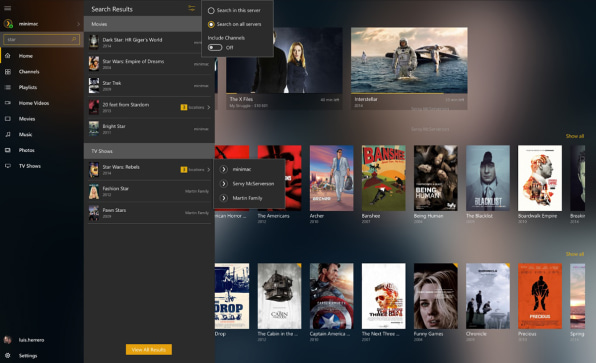The image size is (596, 363).
Task: Click the Music note icon
Action: click(x=8, y=134)
